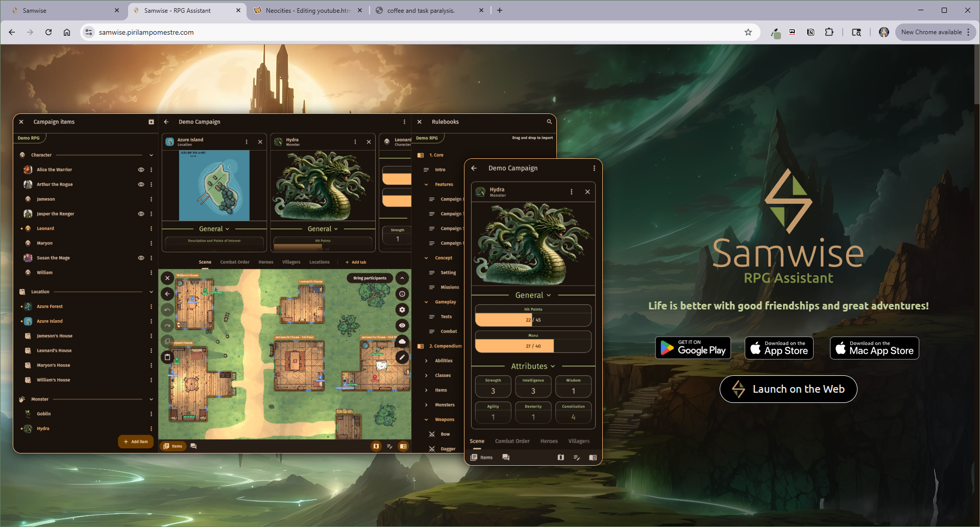The height and width of the screenshot is (527, 980).
Task: Click the browser reload icon
Action: pos(48,32)
